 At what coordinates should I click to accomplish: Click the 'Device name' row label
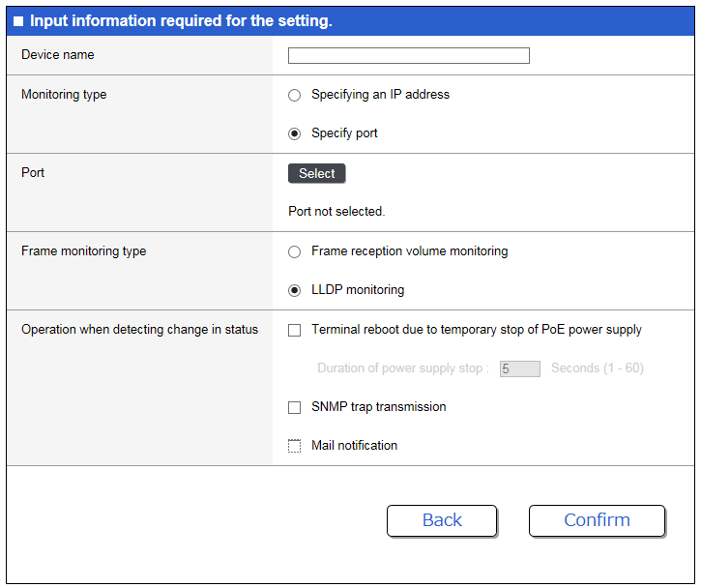coord(58,55)
